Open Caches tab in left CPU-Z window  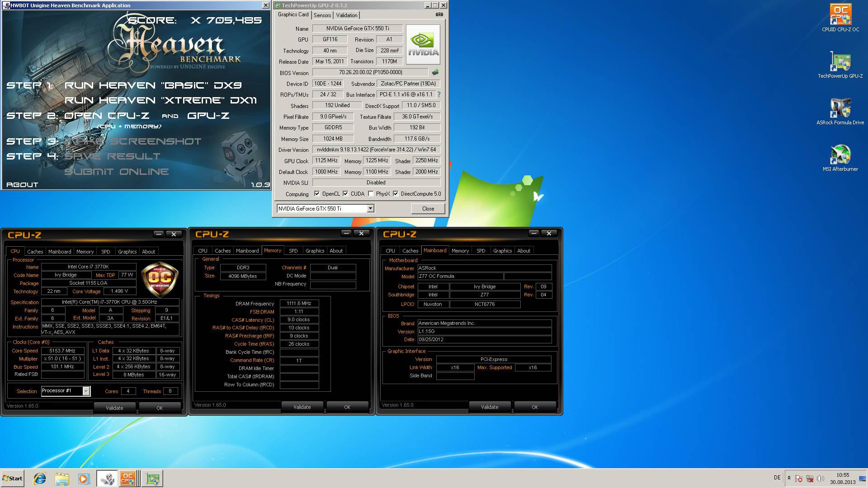[35, 252]
